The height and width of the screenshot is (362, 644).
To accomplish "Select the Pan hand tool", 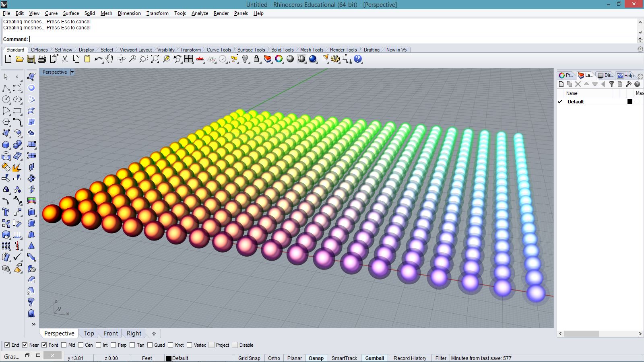I will point(109,59).
